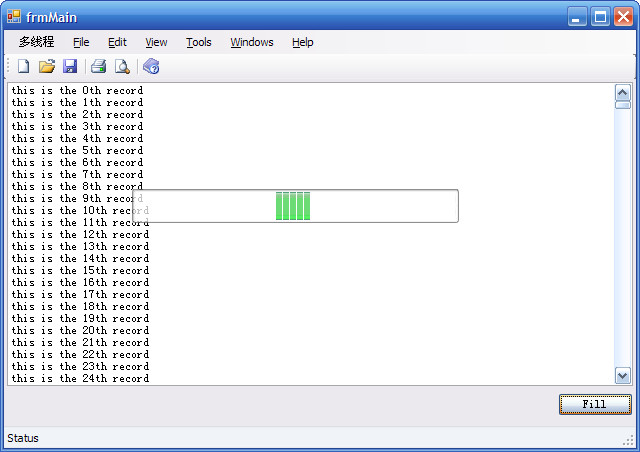The height and width of the screenshot is (452, 640).
Task: Minimize the frmMain window
Action: tap(577, 17)
